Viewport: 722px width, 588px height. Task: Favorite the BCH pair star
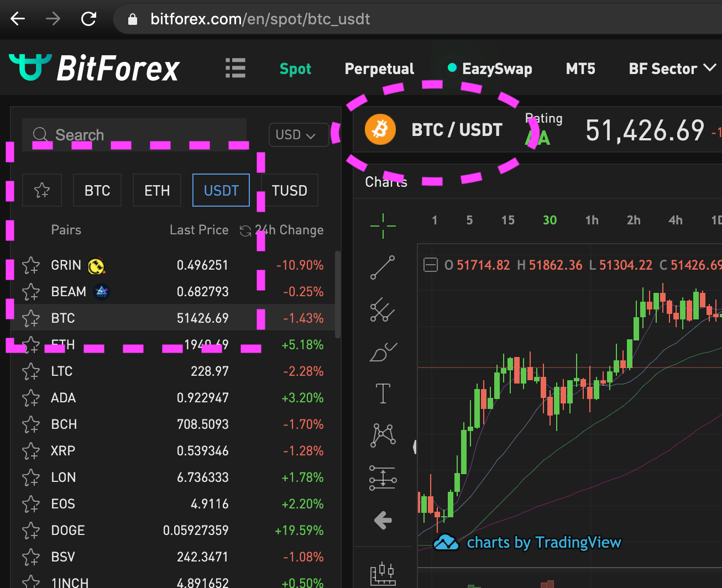(31, 424)
